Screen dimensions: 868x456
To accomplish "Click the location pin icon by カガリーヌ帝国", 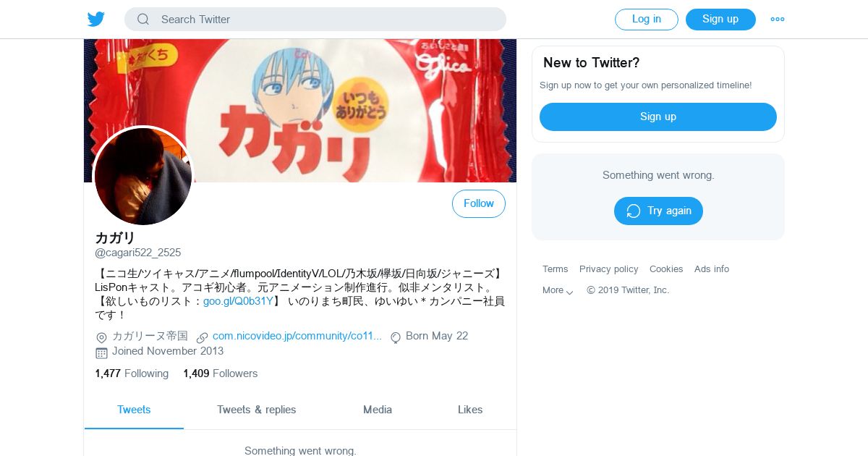I will pyautogui.click(x=101, y=337).
